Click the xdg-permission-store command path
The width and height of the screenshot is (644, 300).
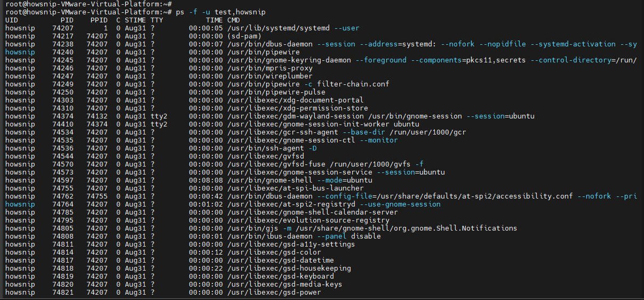coord(298,108)
